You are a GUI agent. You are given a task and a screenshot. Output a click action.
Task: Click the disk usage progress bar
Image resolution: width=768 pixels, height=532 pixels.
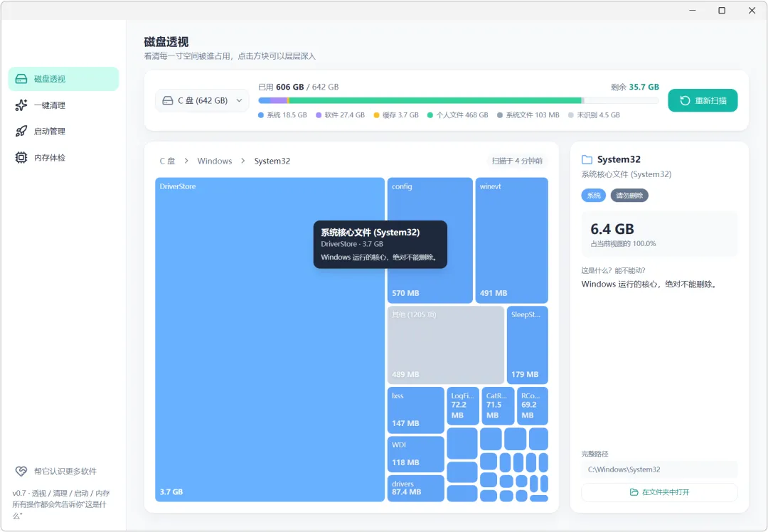pos(459,100)
